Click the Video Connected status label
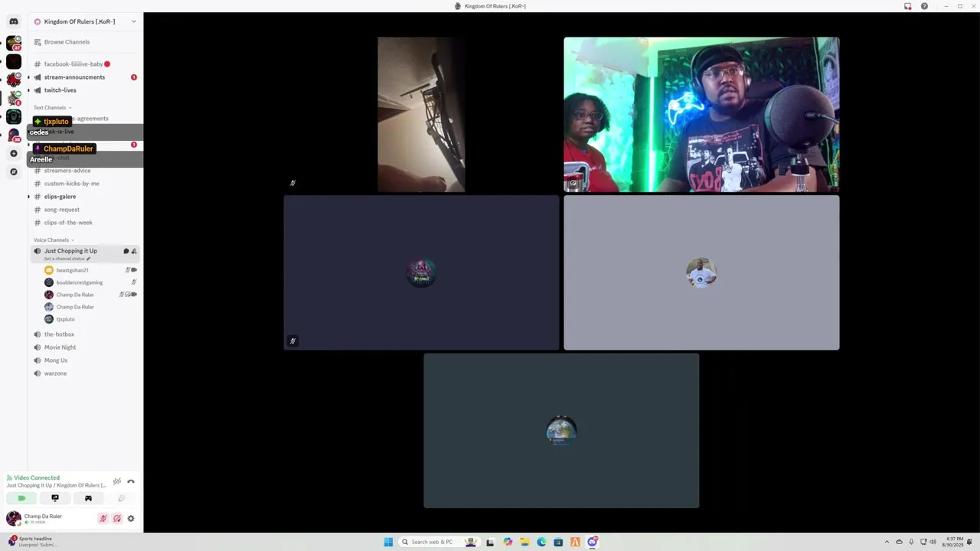 point(36,478)
